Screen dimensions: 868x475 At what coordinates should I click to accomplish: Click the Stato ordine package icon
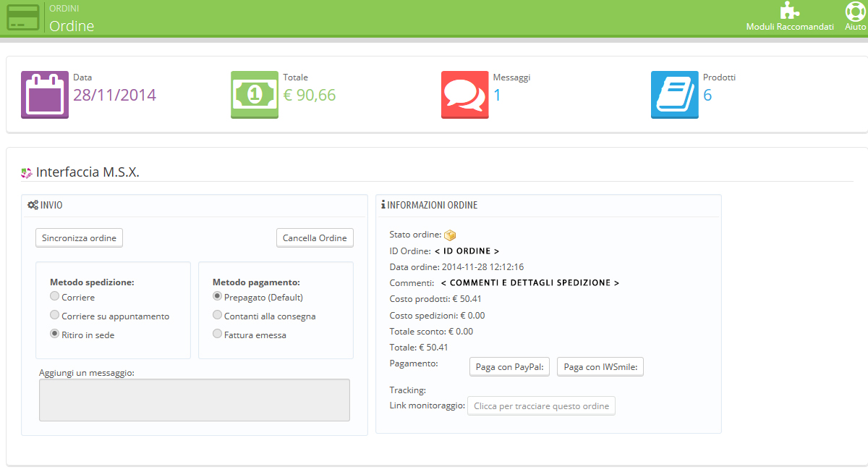(x=450, y=235)
